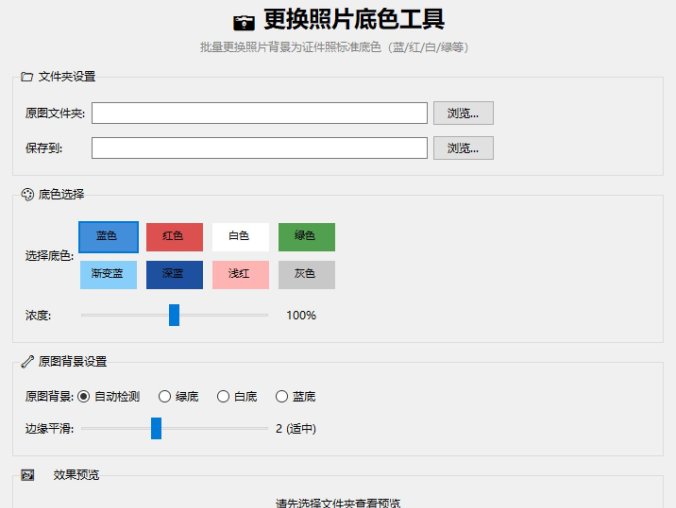Click the 100% concentration value
The image size is (676, 508).
pos(301,315)
